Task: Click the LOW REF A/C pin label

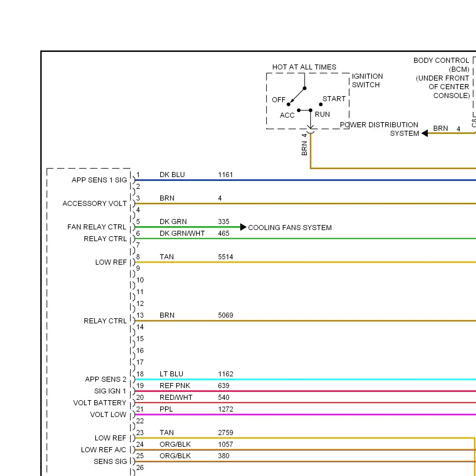Action: point(103,450)
